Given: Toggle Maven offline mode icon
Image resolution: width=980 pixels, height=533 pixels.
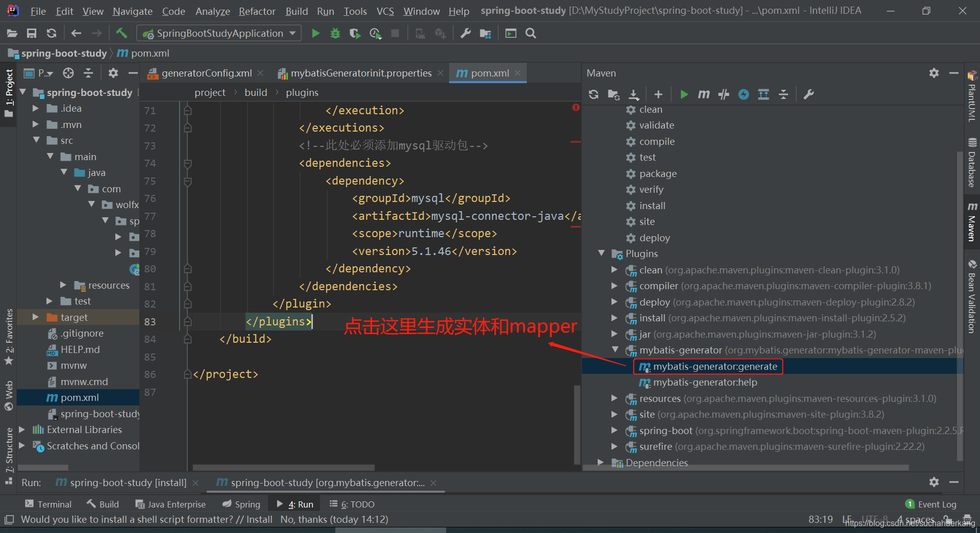Looking at the screenshot, I should point(724,94).
